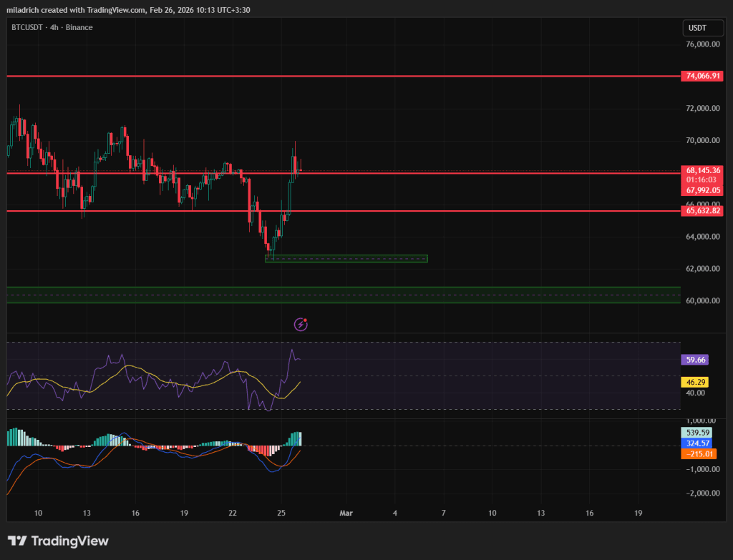
Task: Click the 10 date label before 13
Action: [39, 513]
